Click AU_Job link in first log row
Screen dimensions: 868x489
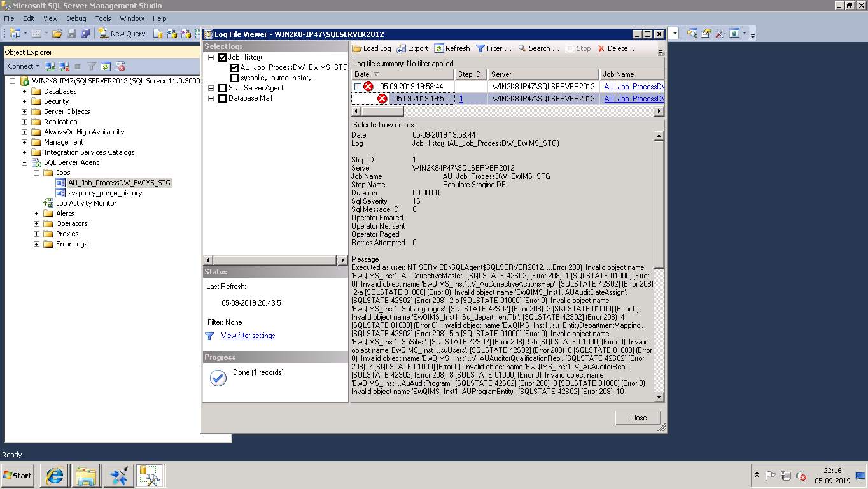pos(634,87)
